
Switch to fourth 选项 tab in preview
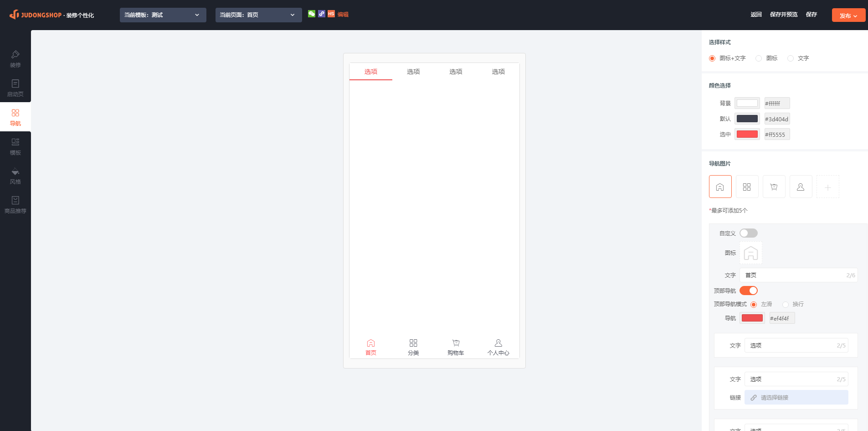pyautogui.click(x=498, y=72)
